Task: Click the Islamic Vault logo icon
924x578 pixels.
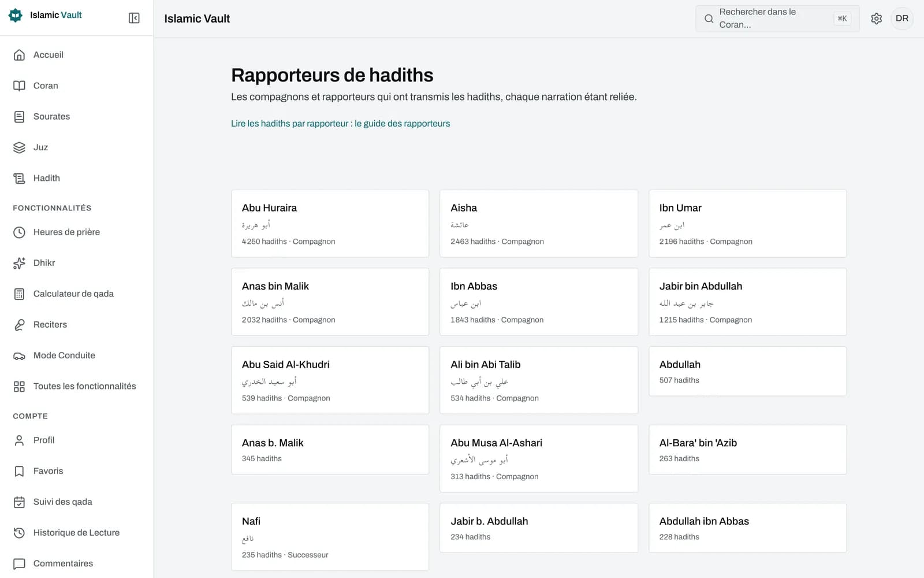Action: (16, 15)
